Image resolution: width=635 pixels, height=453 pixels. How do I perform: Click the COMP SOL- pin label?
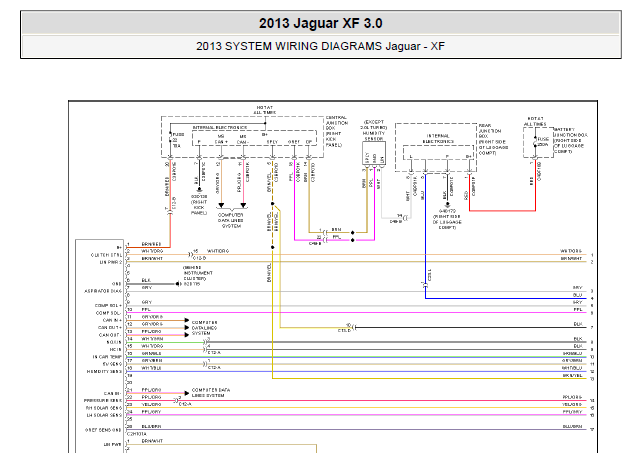109,313
